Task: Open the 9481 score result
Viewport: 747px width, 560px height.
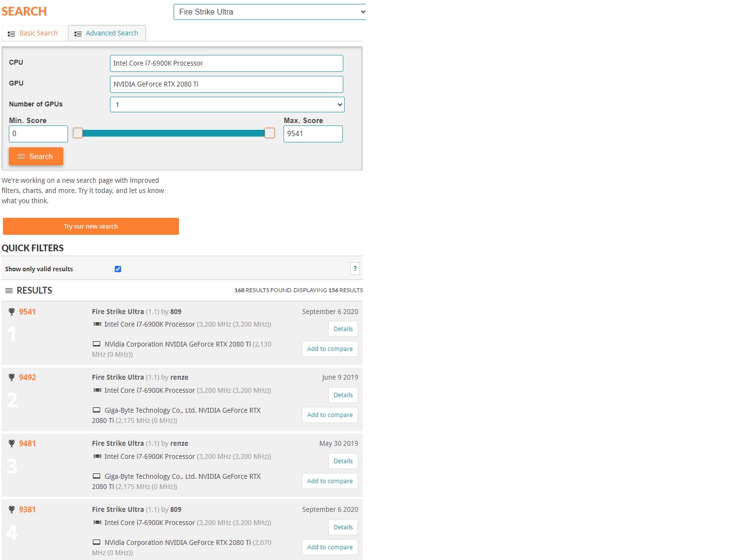Action: pos(27,443)
